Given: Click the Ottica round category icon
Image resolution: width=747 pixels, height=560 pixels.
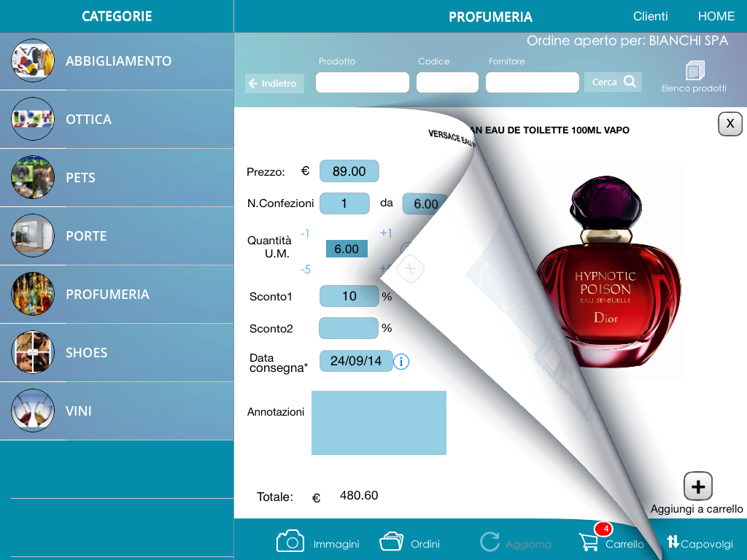Looking at the screenshot, I should 32,119.
